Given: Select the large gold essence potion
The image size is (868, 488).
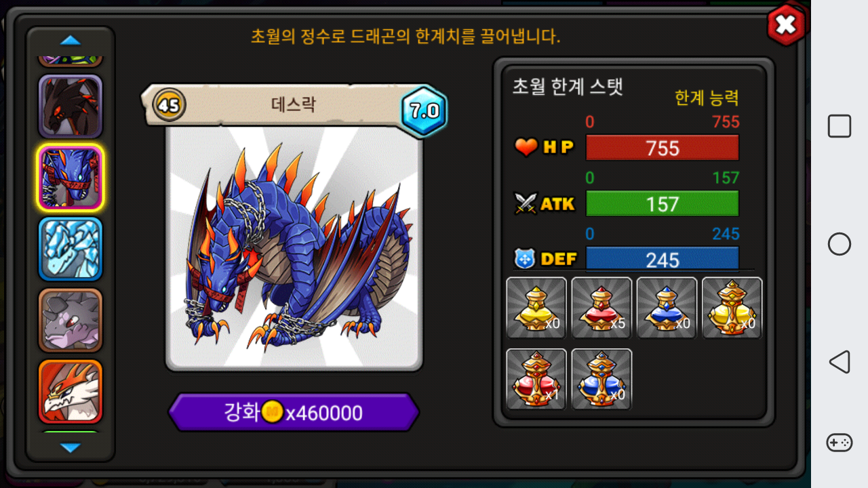Looking at the screenshot, I should point(732,308).
